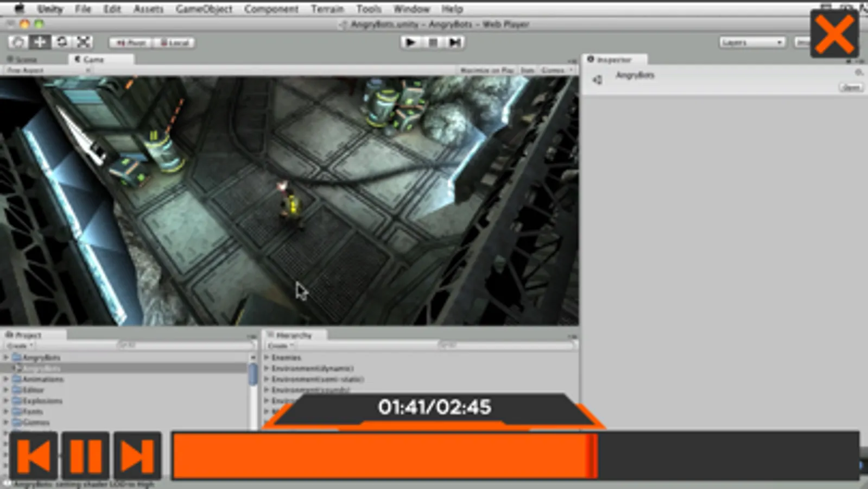Open the Tools menu
Image resolution: width=868 pixels, height=489 pixels.
pos(369,9)
